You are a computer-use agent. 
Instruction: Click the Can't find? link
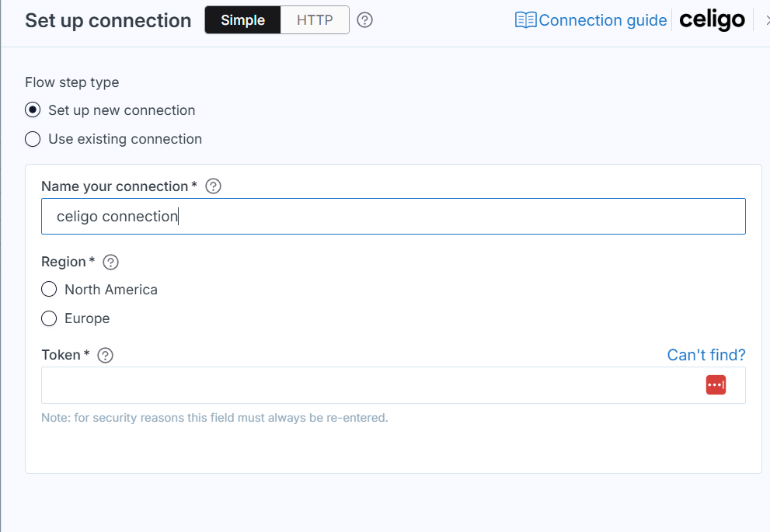pyautogui.click(x=706, y=355)
